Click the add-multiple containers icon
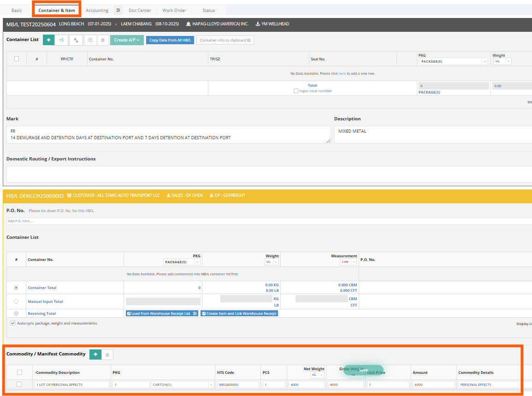 coord(76,40)
